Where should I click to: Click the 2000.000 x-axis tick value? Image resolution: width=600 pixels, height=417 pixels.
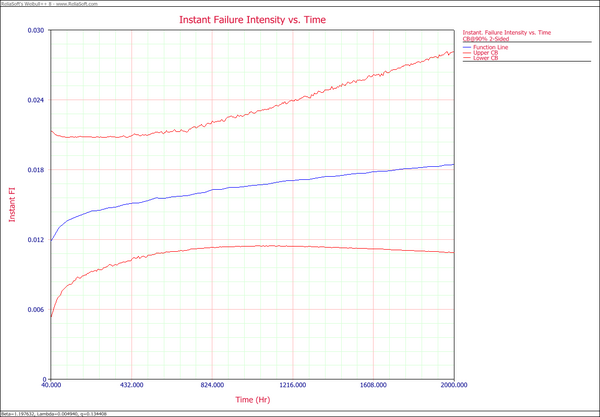point(453,383)
